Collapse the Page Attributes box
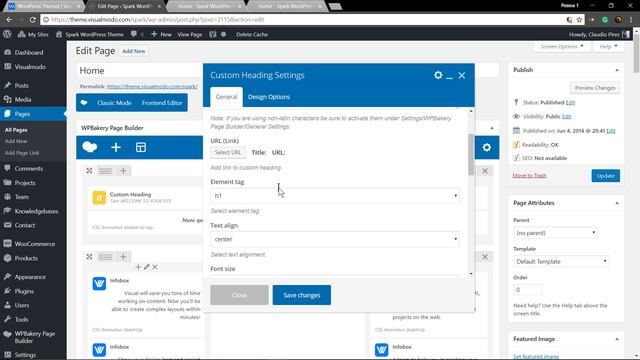This screenshot has height=360, width=640. point(617,203)
